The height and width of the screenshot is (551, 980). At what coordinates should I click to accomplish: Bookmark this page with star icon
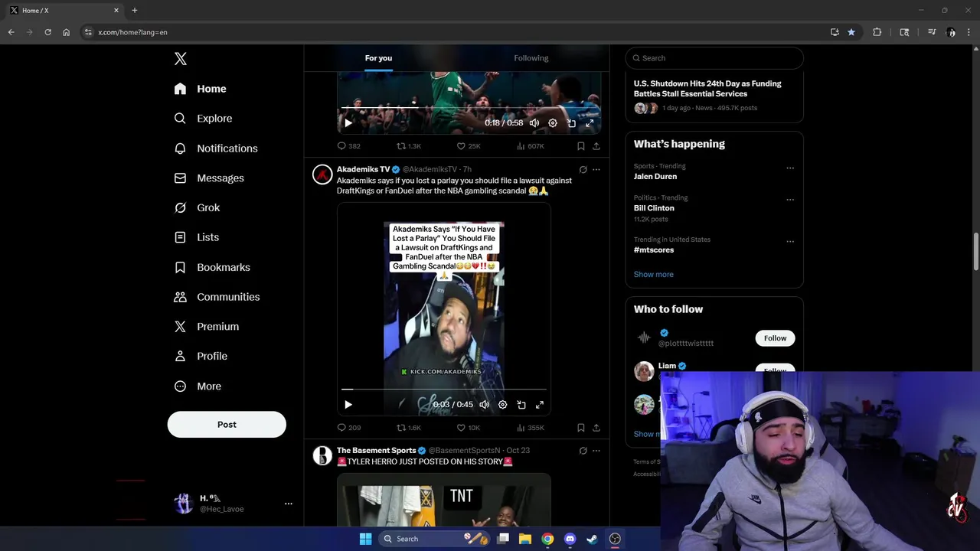click(851, 32)
